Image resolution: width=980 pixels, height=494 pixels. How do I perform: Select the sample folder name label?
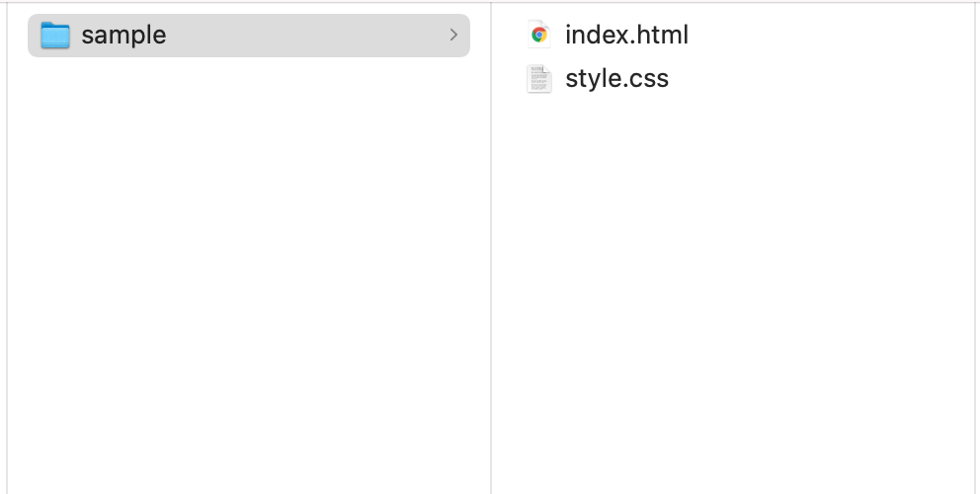click(123, 36)
